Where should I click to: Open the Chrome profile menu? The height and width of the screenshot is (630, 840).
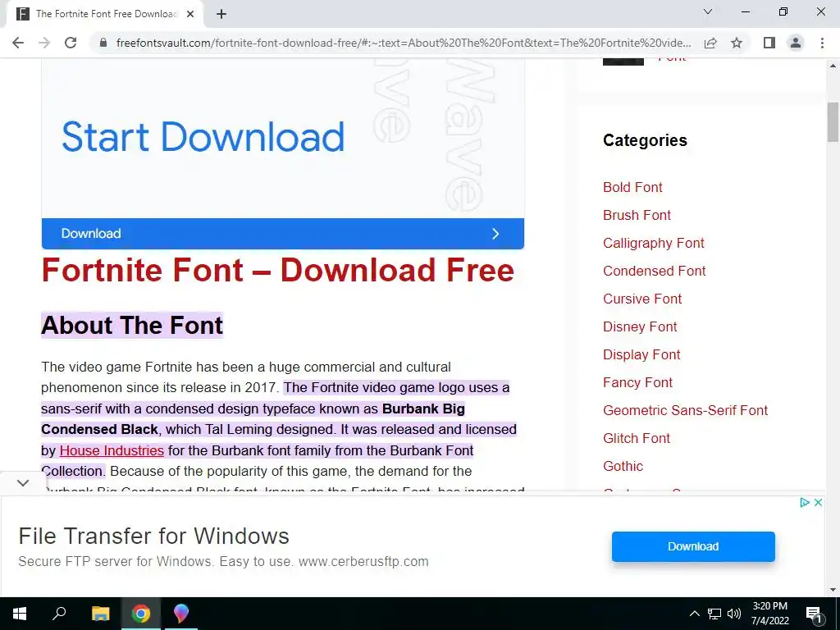click(796, 43)
